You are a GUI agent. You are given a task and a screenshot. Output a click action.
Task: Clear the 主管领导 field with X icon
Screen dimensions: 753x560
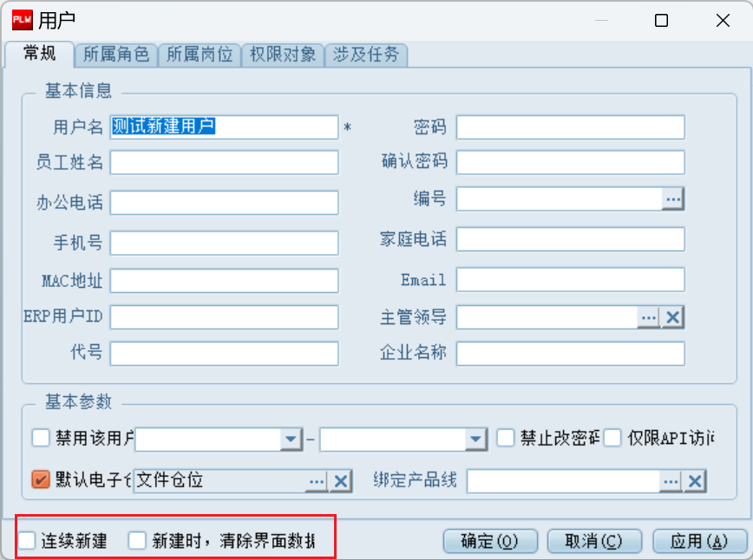point(672,317)
